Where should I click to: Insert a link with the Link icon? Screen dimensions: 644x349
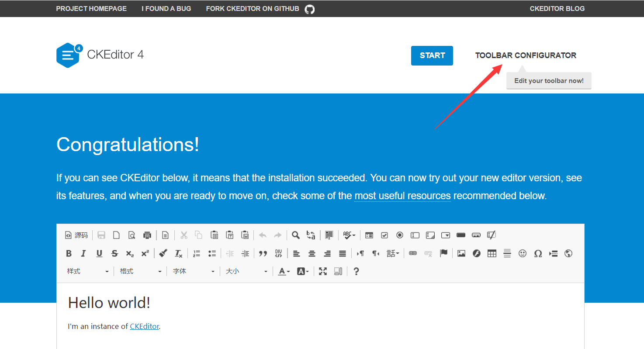click(413, 253)
